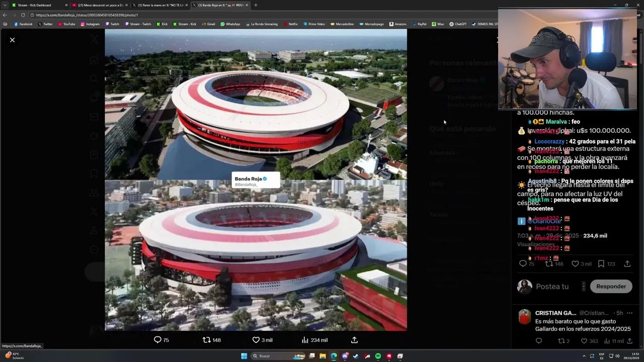Open the Mercadopago bookmark
This screenshot has width=644, height=362.
click(371, 24)
